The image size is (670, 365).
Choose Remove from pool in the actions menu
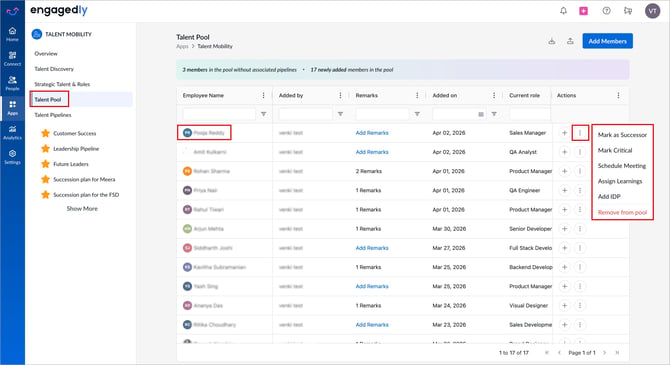click(x=622, y=212)
